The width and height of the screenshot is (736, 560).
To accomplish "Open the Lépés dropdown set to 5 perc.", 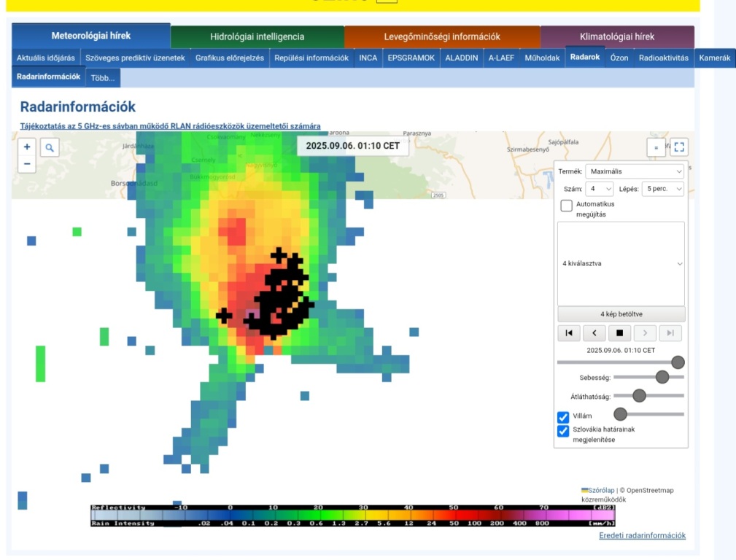I will [663, 189].
